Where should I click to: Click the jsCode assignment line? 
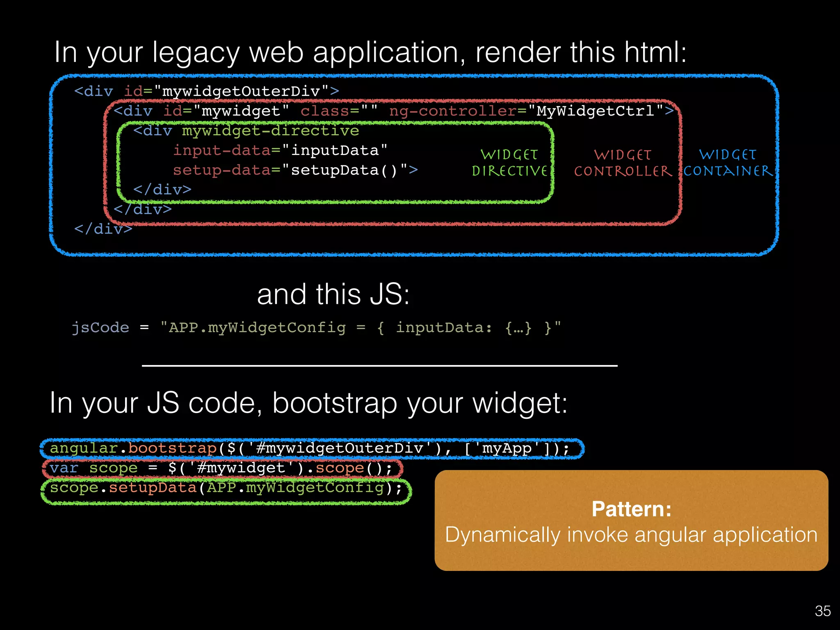click(x=316, y=328)
